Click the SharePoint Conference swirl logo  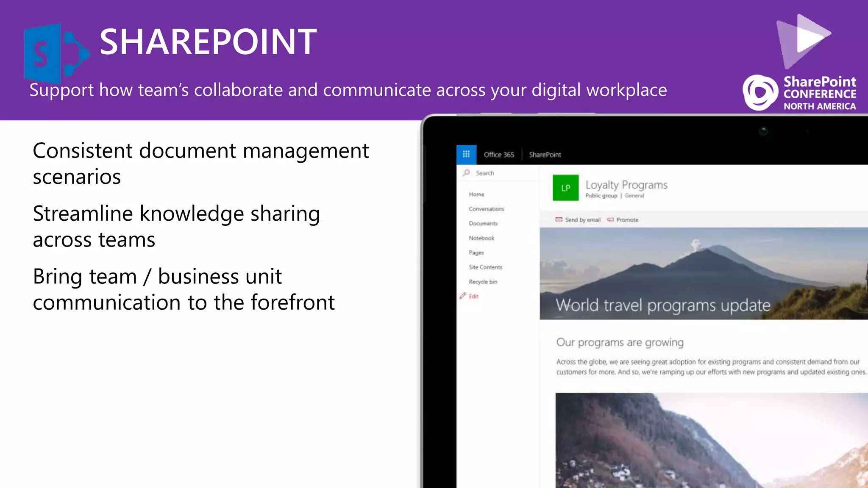pyautogui.click(x=760, y=93)
